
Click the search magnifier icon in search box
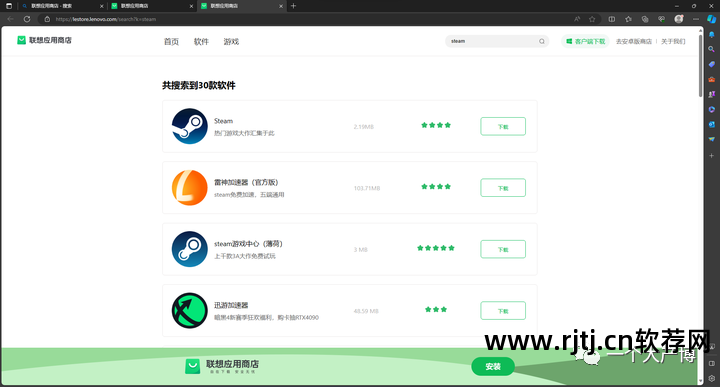(x=542, y=41)
